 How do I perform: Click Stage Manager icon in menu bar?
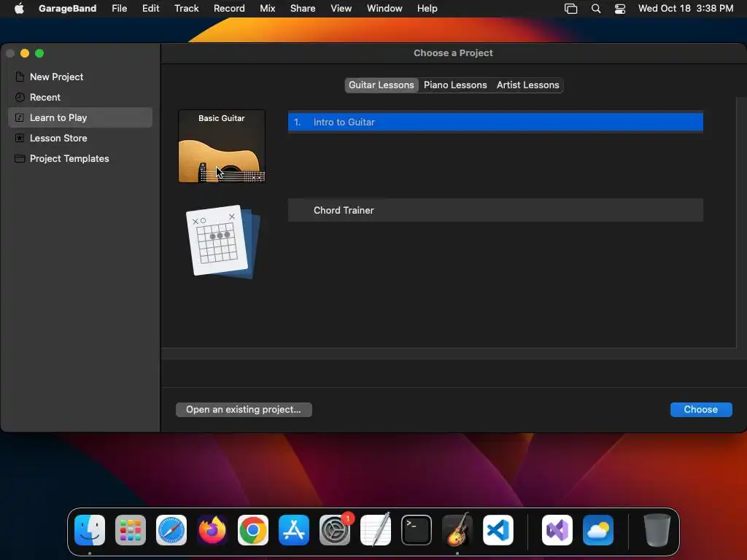click(570, 9)
